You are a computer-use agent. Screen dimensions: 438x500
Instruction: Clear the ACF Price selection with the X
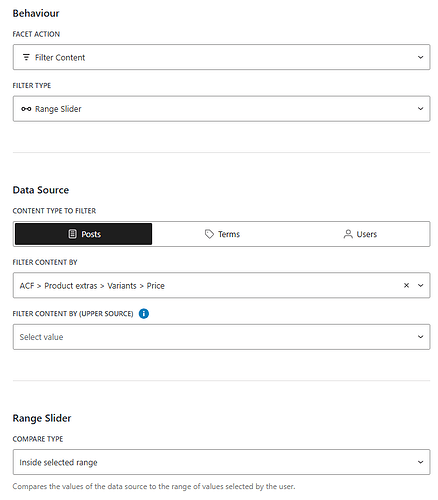(406, 285)
